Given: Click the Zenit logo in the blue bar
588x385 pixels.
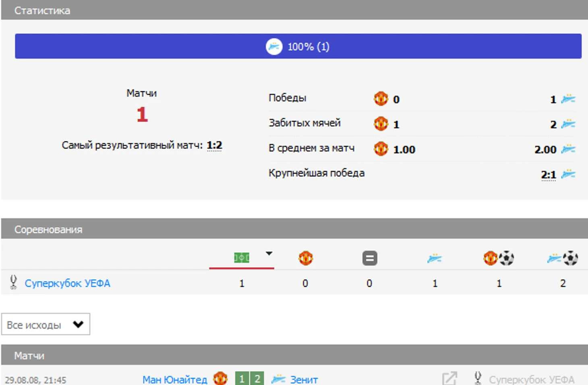Looking at the screenshot, I should coord(274,47).
